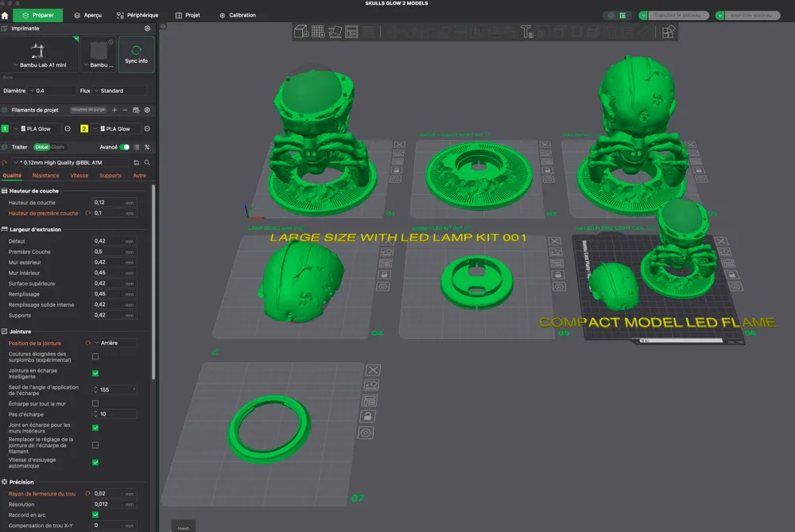This screenshot has height=532, width=795.
Task: Open printer settings gear beside Imprimante
Action: 148,29
